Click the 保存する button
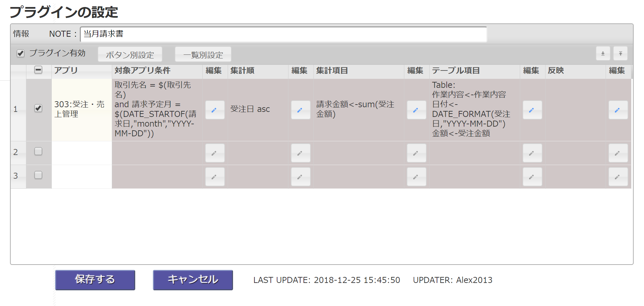 pos(95,280)
